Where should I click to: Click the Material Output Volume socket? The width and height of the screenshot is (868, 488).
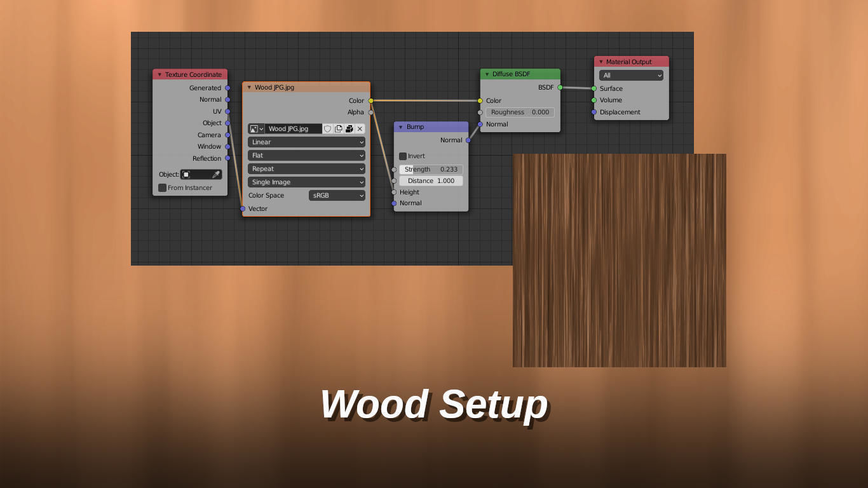pyautogui.click(x=594, y=100)
